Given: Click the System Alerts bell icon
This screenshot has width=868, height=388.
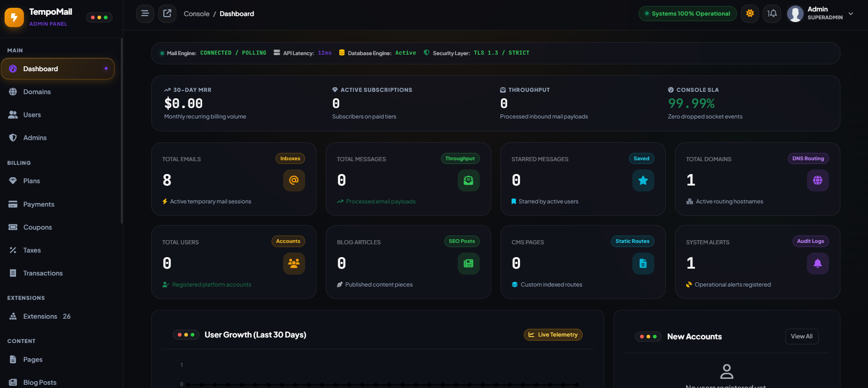Looking at the screenshot, I should coord(818,264).
